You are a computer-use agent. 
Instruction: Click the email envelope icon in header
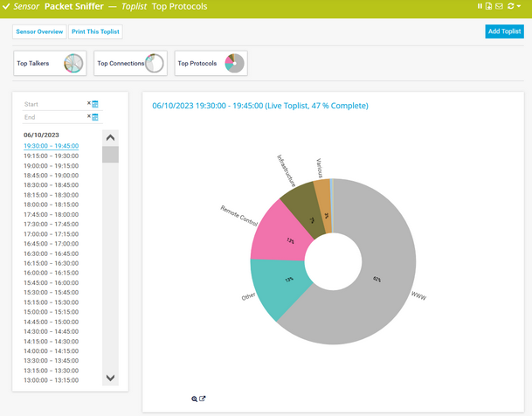pyautogui.click(x=499, y=6)
